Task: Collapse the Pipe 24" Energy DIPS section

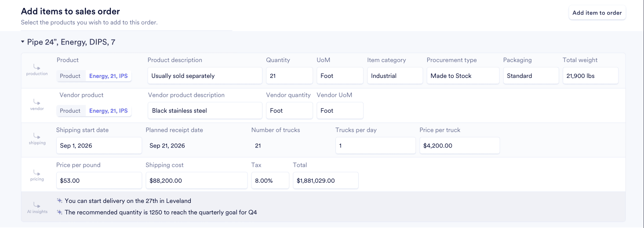Action: (23, 42)
